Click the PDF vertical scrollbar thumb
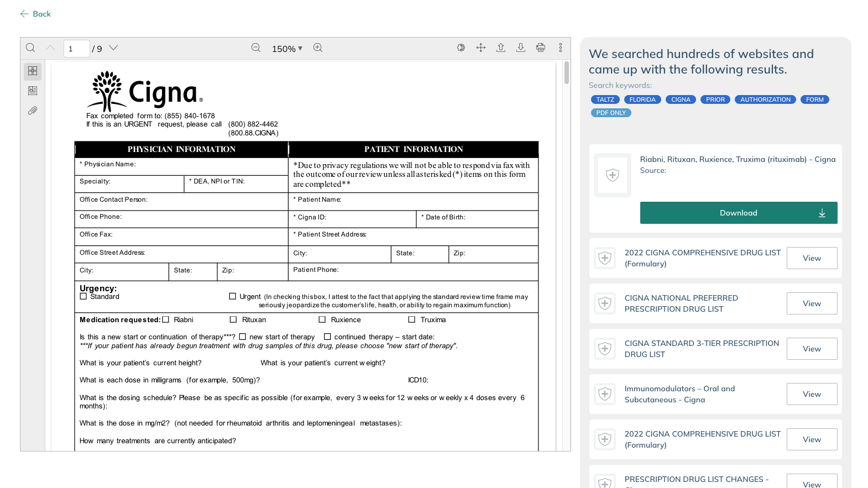 tap(567, 73)
